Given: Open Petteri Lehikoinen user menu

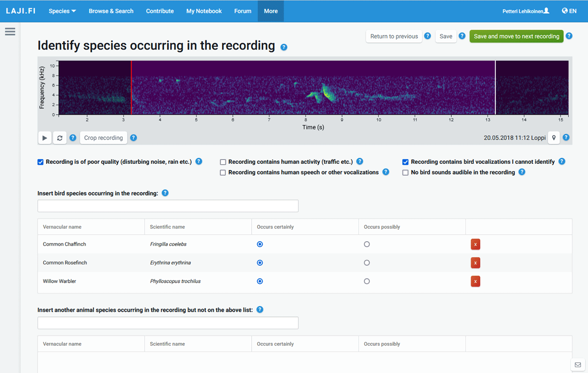Looking at the screenshot, I should tap(525, 11).
